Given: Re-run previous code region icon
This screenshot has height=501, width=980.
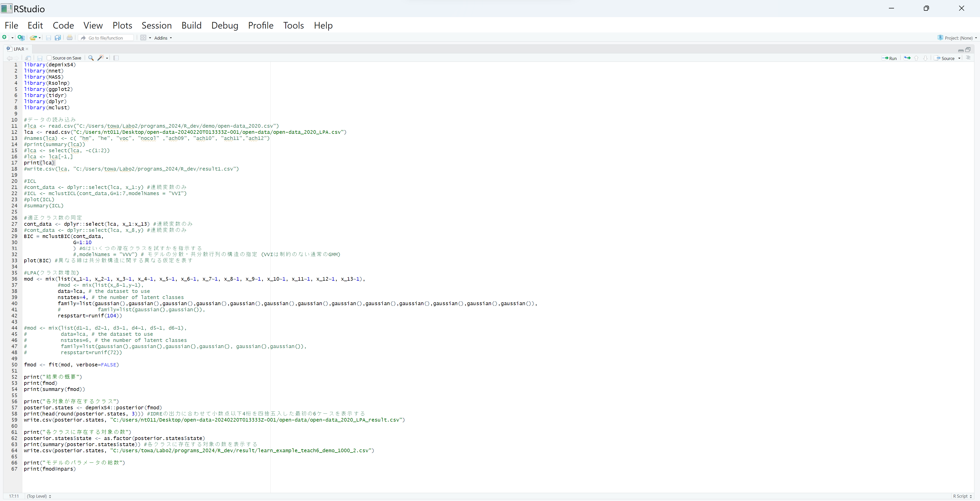Looking at the screenshot, I should point(907,58).
